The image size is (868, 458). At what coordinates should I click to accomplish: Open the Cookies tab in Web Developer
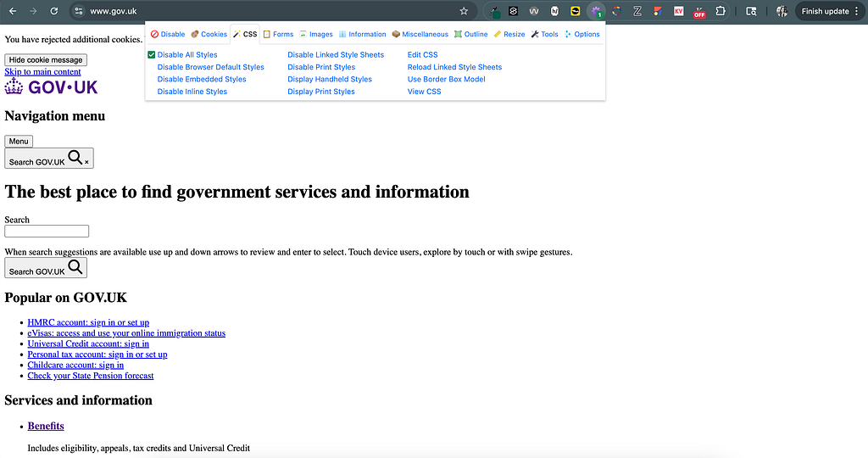tap(209, 34)
